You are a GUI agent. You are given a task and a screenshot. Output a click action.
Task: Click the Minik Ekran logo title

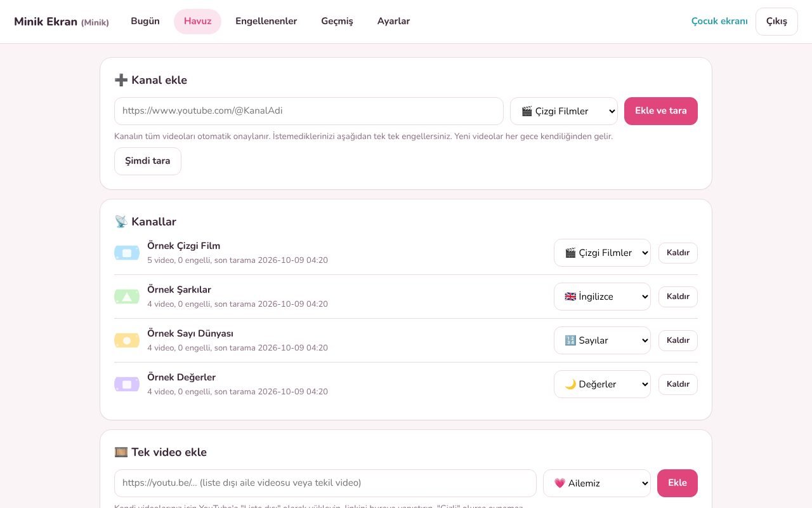click(x=62, y=22)
